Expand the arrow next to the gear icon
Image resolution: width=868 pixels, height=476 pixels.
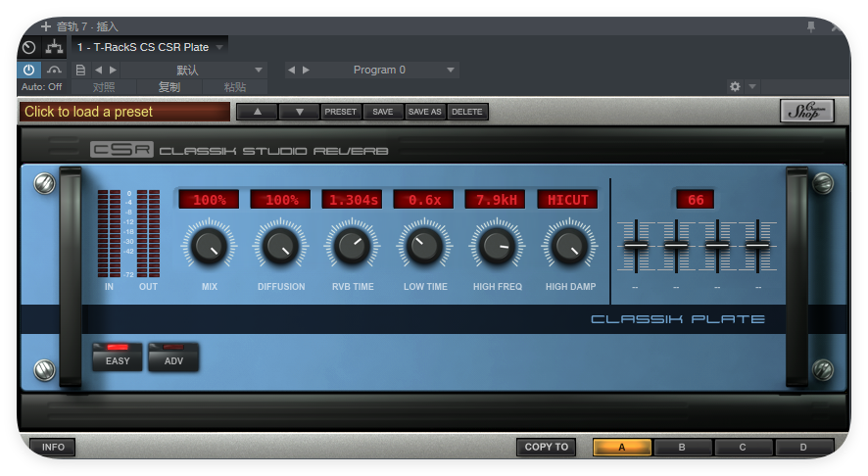(x=752, y=86)
